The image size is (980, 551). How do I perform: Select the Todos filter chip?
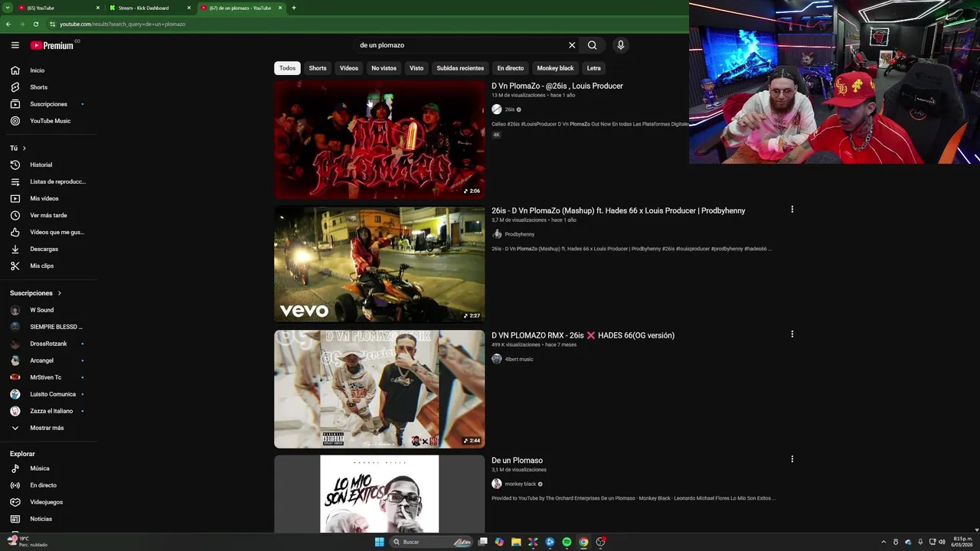point(287,68)
